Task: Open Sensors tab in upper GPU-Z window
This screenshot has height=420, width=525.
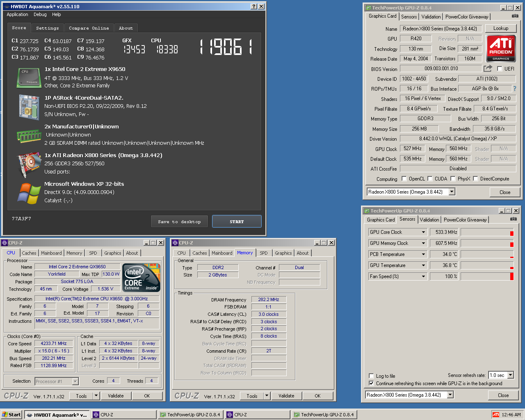Action: tap(409, 17)
